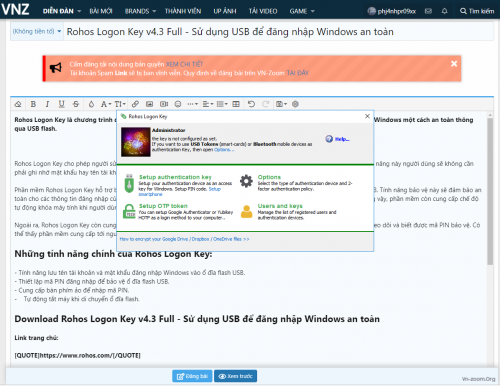500x386 pixels.
Task: Click the thread title input field
Action: click(279, 32)
